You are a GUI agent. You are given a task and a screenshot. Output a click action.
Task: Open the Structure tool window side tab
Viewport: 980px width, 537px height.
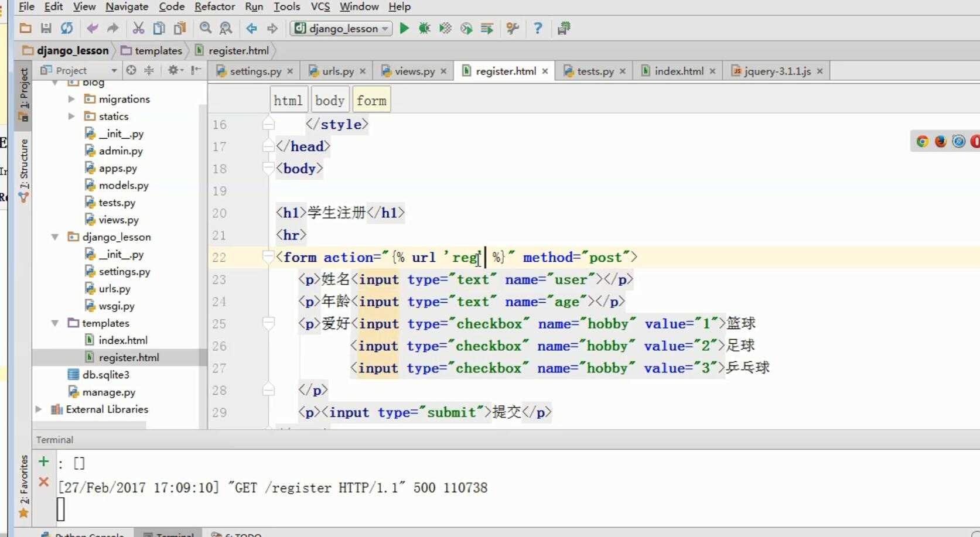click(x=23, y=170)
